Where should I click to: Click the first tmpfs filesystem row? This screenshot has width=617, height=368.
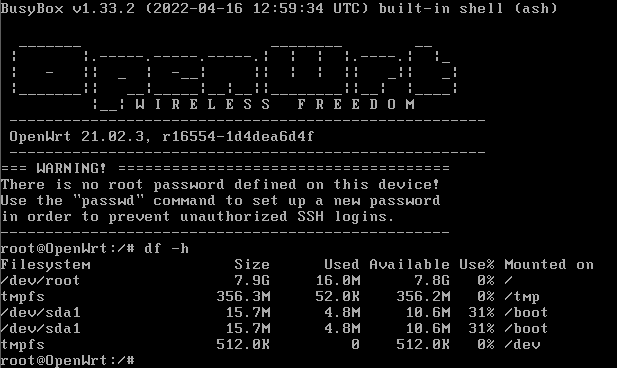point(270,297)
